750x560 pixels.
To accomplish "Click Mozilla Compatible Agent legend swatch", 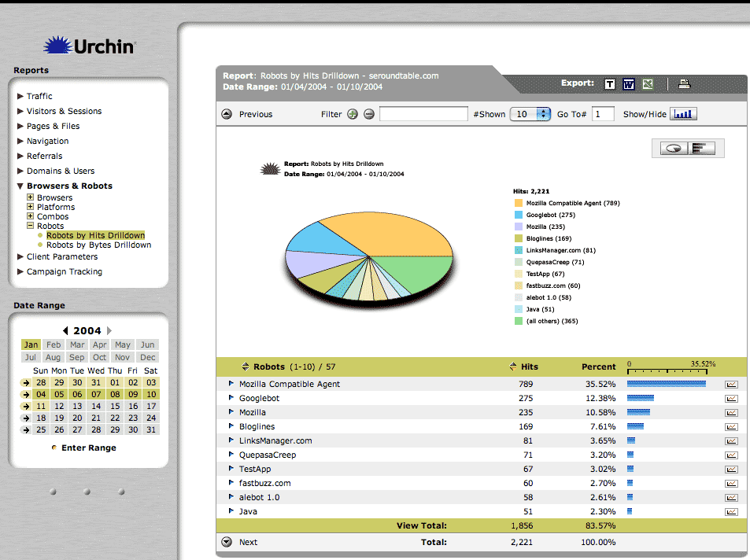I will point(519,203).
